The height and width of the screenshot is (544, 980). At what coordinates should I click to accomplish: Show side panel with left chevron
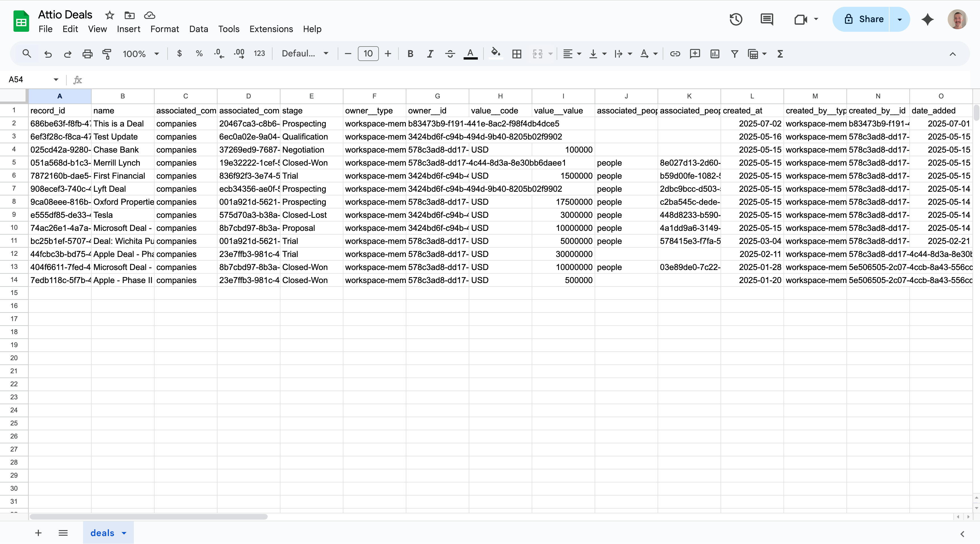click(x=962, y=534)
